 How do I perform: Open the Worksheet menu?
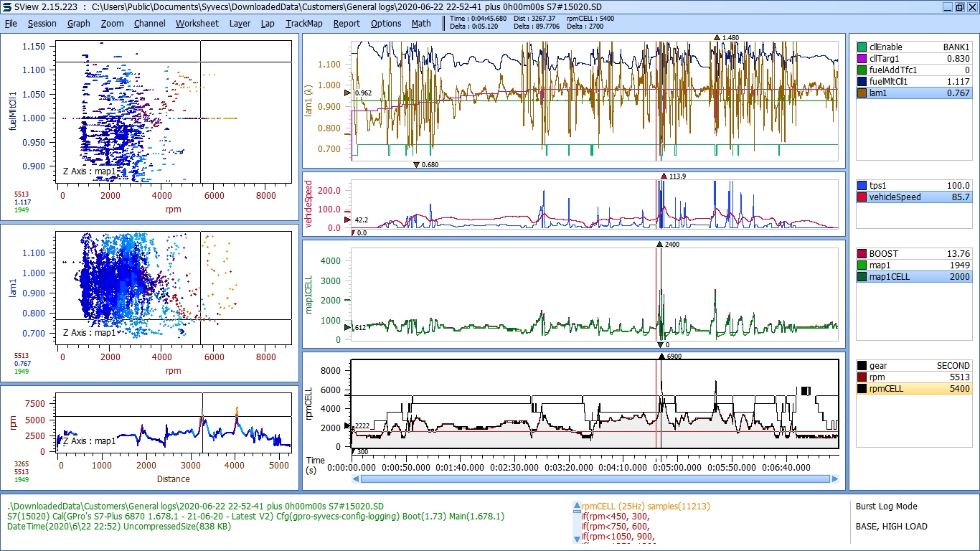(197, 23)
